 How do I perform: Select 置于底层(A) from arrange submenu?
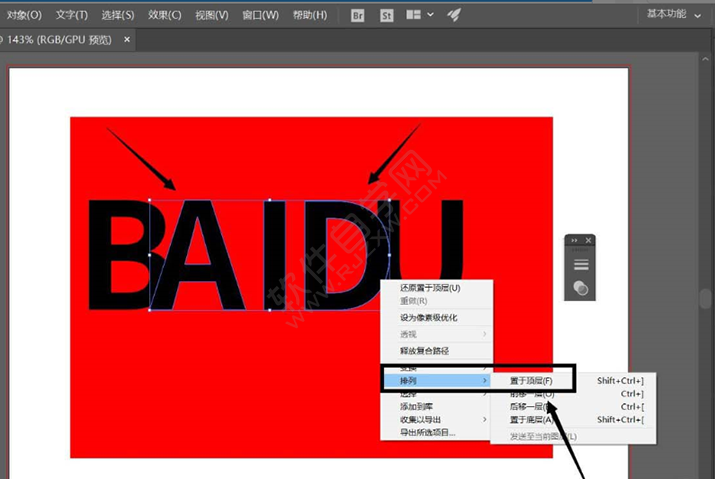tap(530, 420)
